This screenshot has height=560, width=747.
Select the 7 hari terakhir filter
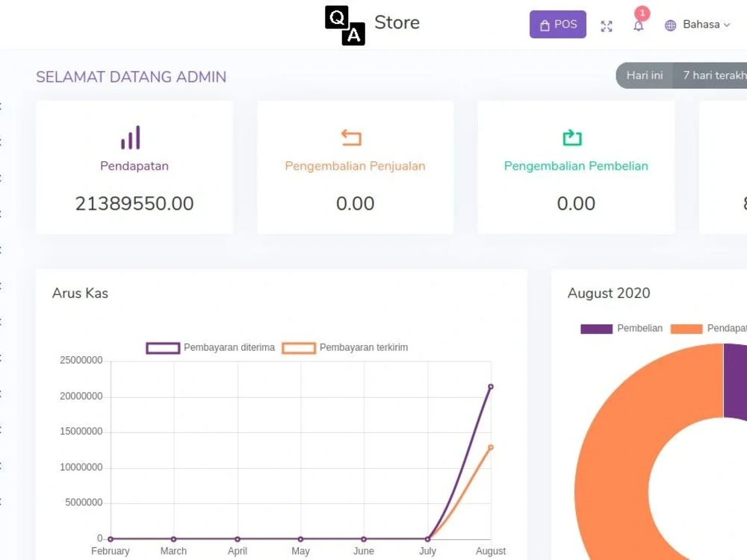pyautogui.click(x=711, y=75)
